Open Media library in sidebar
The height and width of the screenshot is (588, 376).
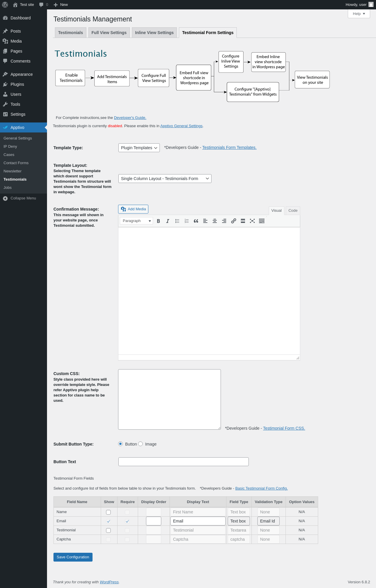[x=23, y=41]
